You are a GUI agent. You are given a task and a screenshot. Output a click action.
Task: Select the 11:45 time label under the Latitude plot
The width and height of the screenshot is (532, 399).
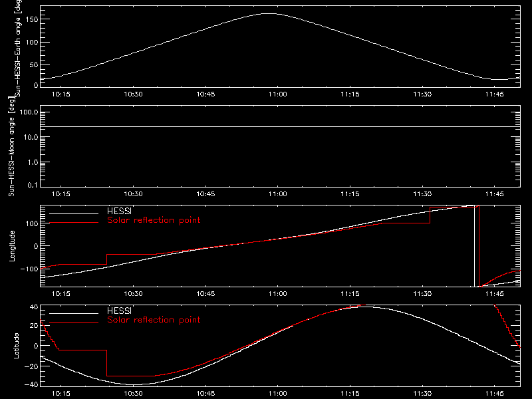pyautogui.click(x=495, y=394)
